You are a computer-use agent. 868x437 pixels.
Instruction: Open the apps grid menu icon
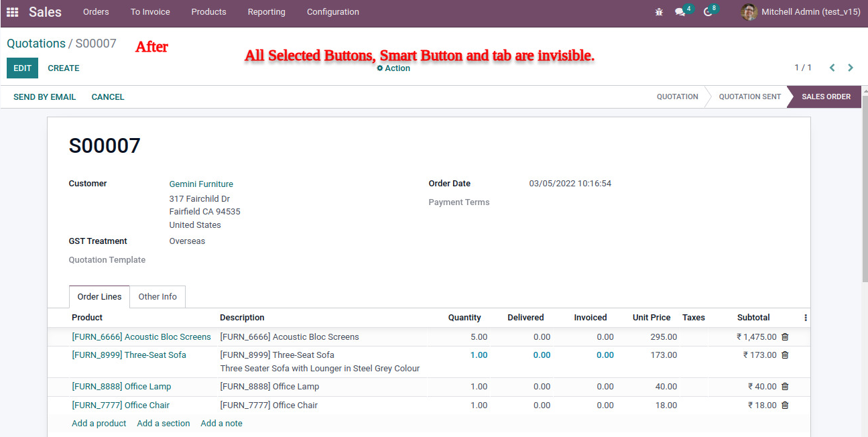tap(12, 12)
